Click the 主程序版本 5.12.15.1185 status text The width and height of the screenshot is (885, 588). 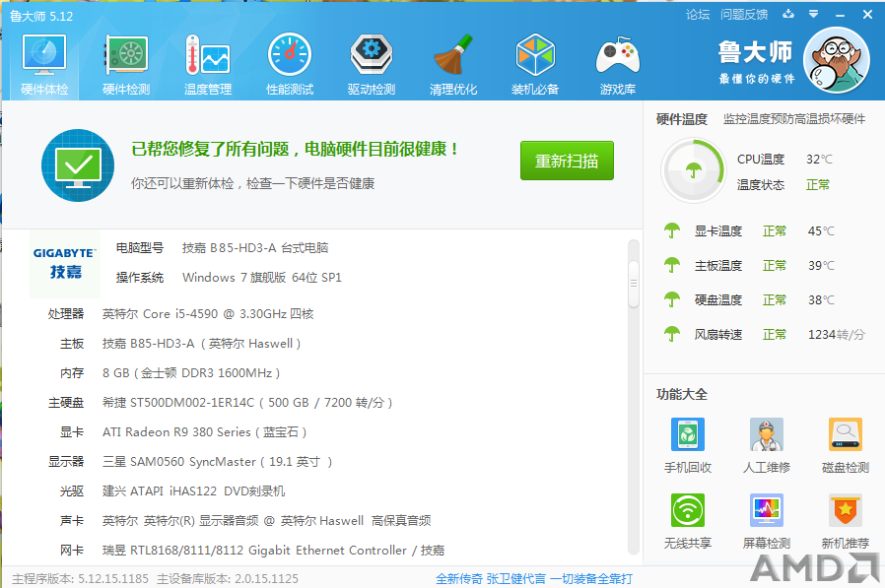click(x=80, y=578)
